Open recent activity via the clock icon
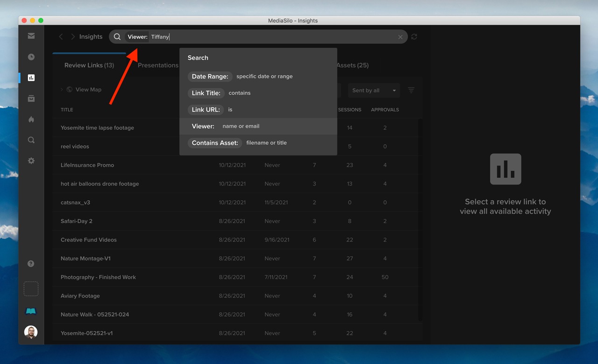Screen dimensions: 598x364 pyautogui.click(x=31, y=56)
